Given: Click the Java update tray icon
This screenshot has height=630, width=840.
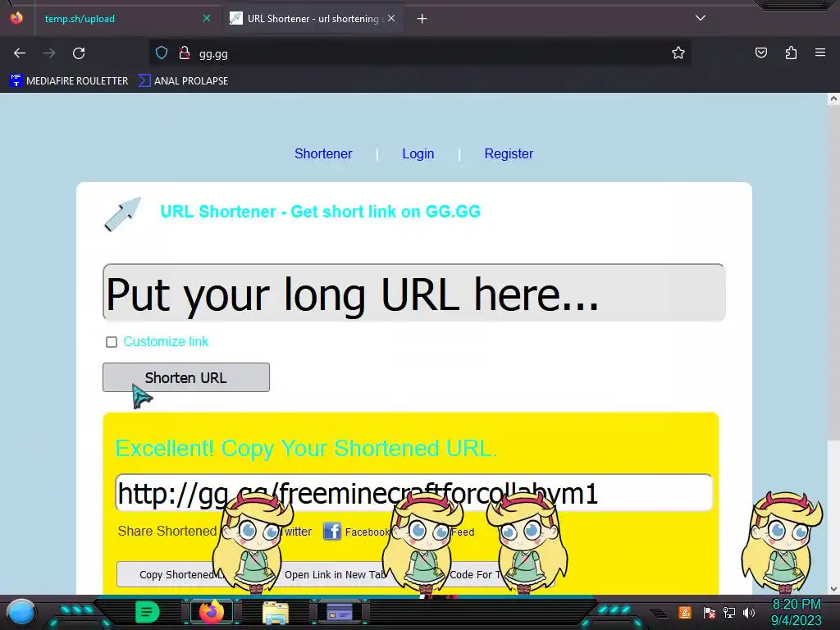Looking at the screenshot, I should click(685, 612).
